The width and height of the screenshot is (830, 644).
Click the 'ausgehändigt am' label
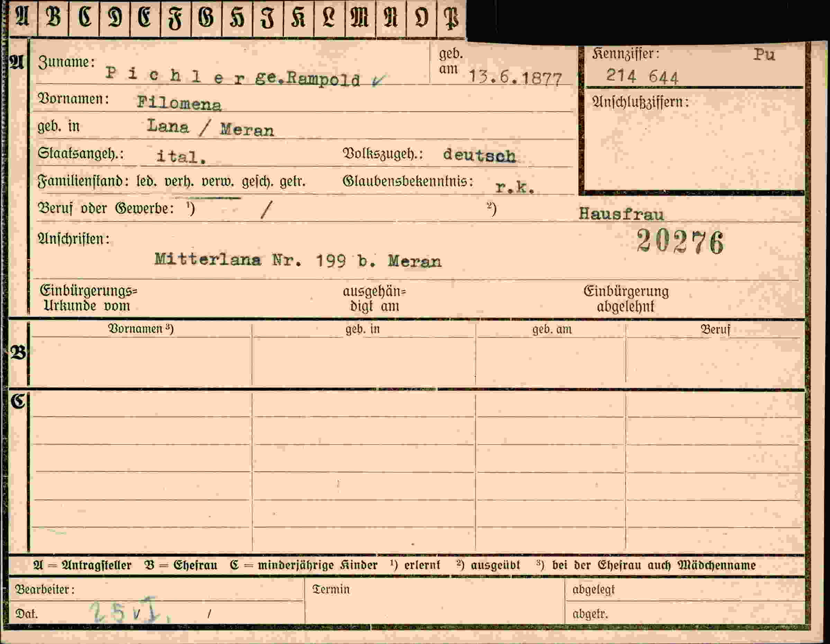pos(375,299)
